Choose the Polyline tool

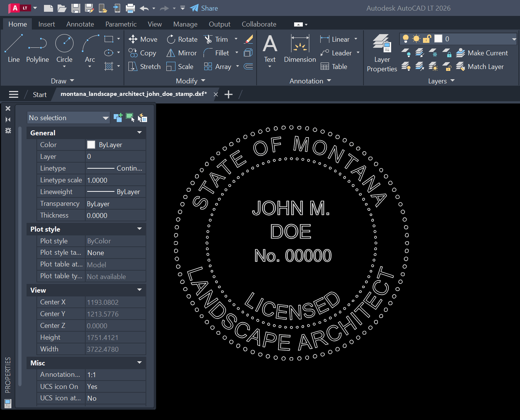(x=38, y=48)
